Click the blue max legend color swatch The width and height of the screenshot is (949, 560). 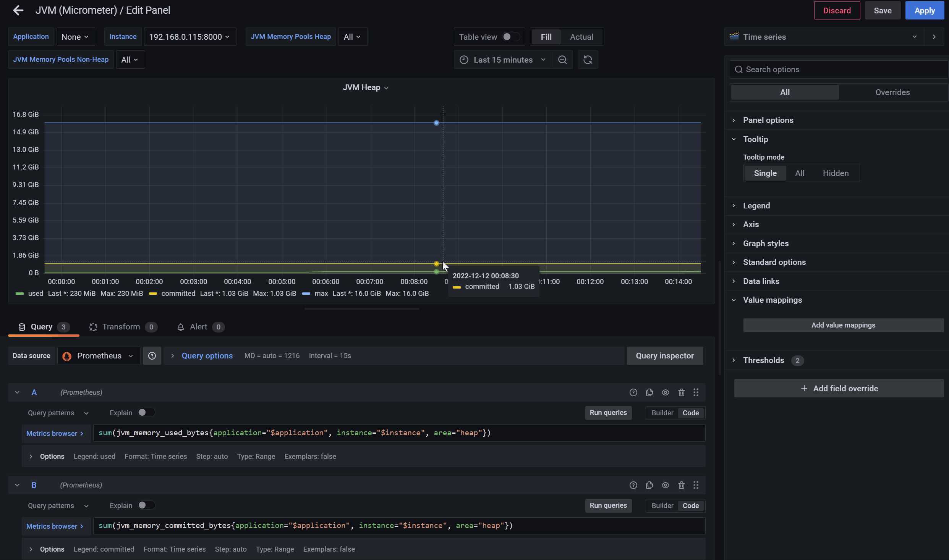(x=306, y=294)
